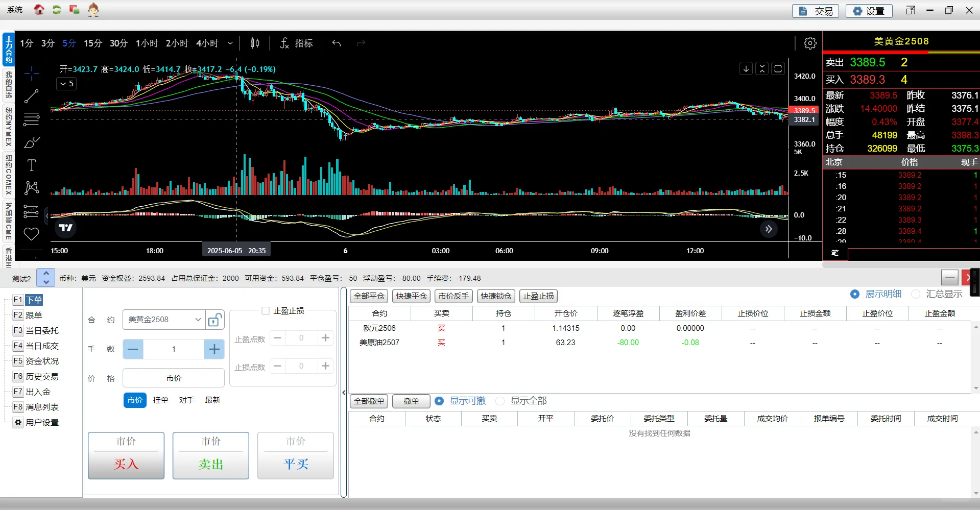Click the overlapping windows icon in top bar

(x=75, y=10)
